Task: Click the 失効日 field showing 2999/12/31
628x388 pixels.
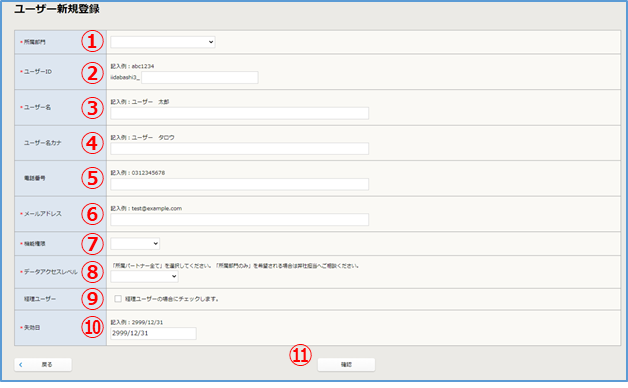Action: pos(153,333)
